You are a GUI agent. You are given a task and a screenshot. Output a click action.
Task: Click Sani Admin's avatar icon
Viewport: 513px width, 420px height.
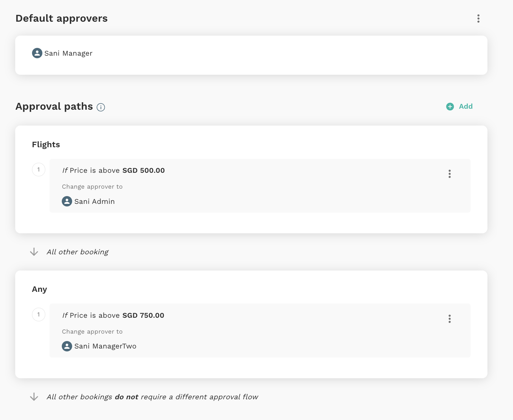[x=67, y=201]
